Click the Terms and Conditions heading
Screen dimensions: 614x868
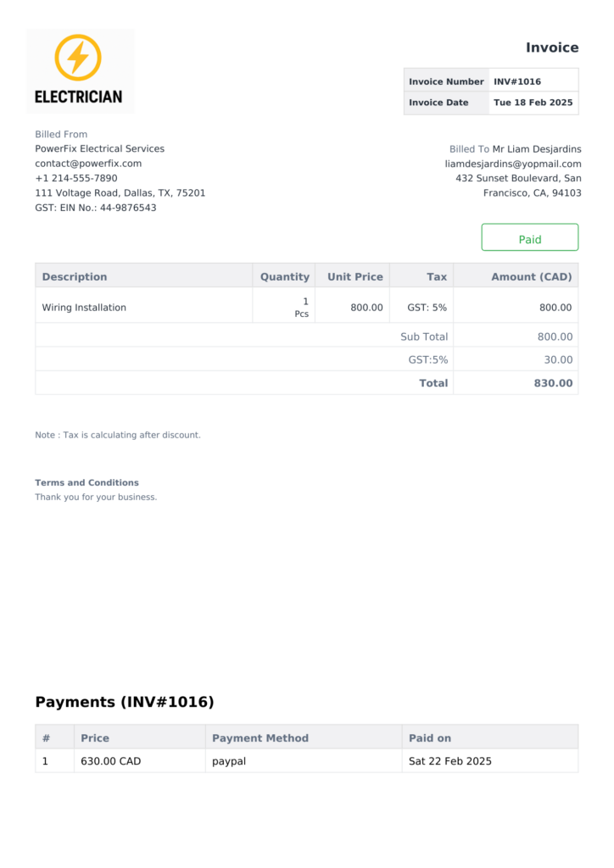(87, 482)
